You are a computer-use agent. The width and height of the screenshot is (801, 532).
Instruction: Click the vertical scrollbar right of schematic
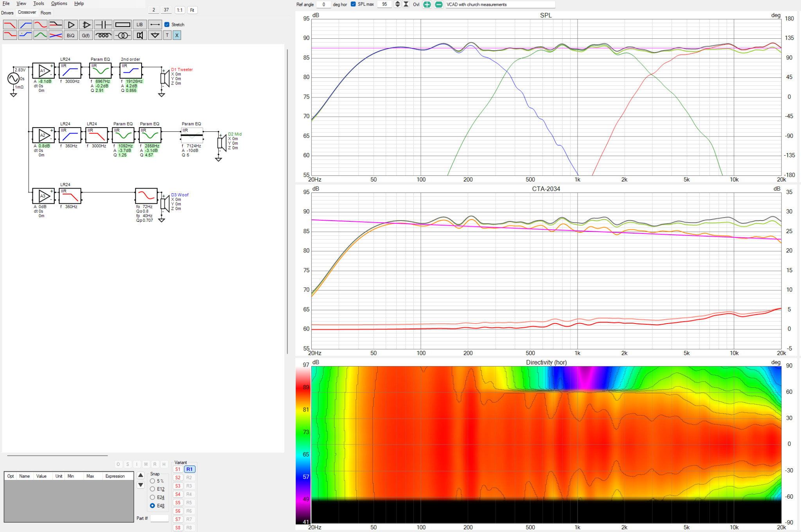coord(287,201)
